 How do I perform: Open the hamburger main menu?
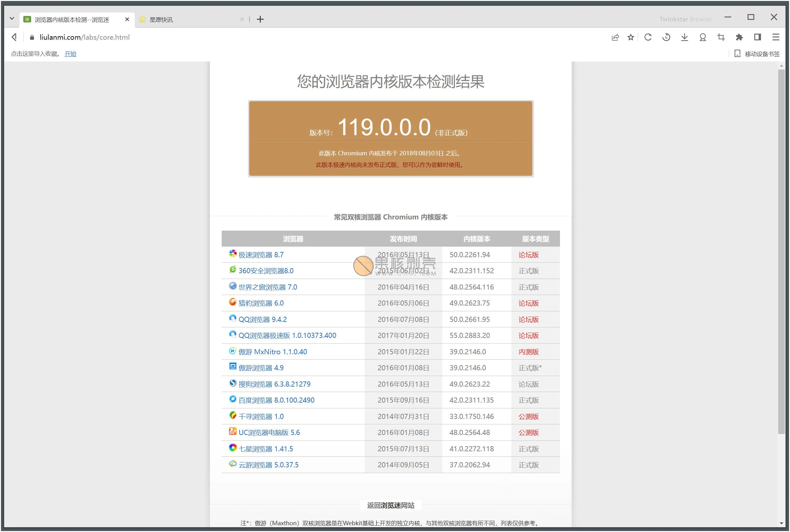point(776,37)
